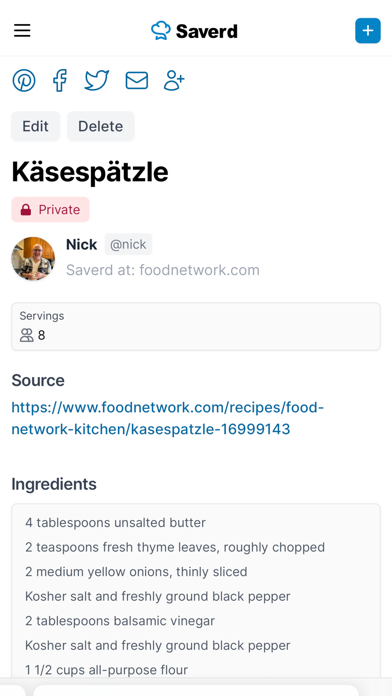Viewport: 392px width, 696px height.
Task: Click the Saverd at foodnetwork.com text
Action: point(163,270)
